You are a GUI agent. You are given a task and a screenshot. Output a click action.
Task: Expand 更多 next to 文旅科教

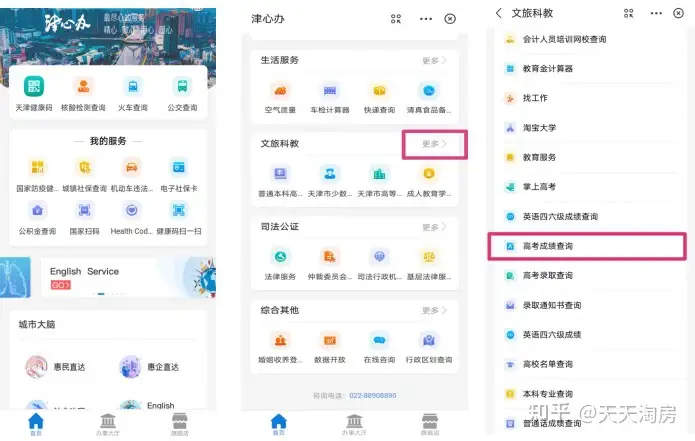[x=434, y=144]
